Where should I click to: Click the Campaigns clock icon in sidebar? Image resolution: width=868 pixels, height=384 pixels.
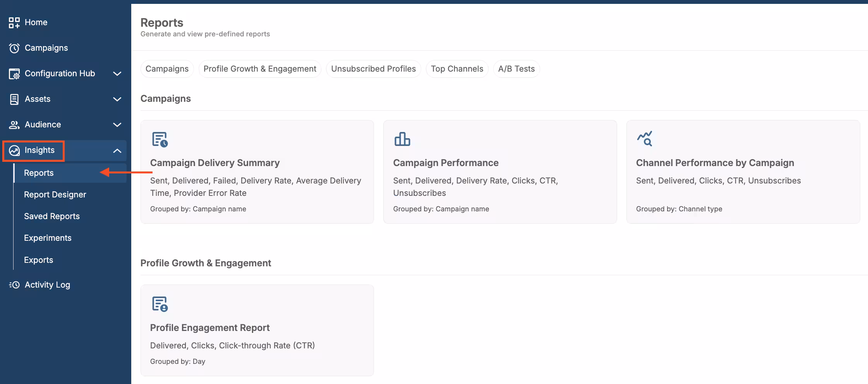coord(14,48)
